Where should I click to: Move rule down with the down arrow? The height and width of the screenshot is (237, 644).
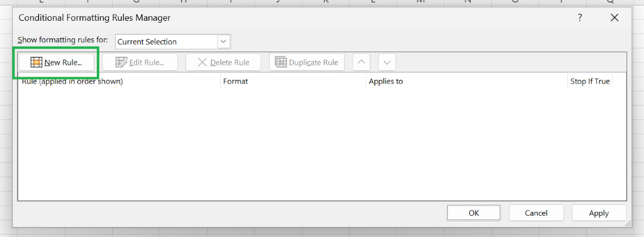click(387, 62)
